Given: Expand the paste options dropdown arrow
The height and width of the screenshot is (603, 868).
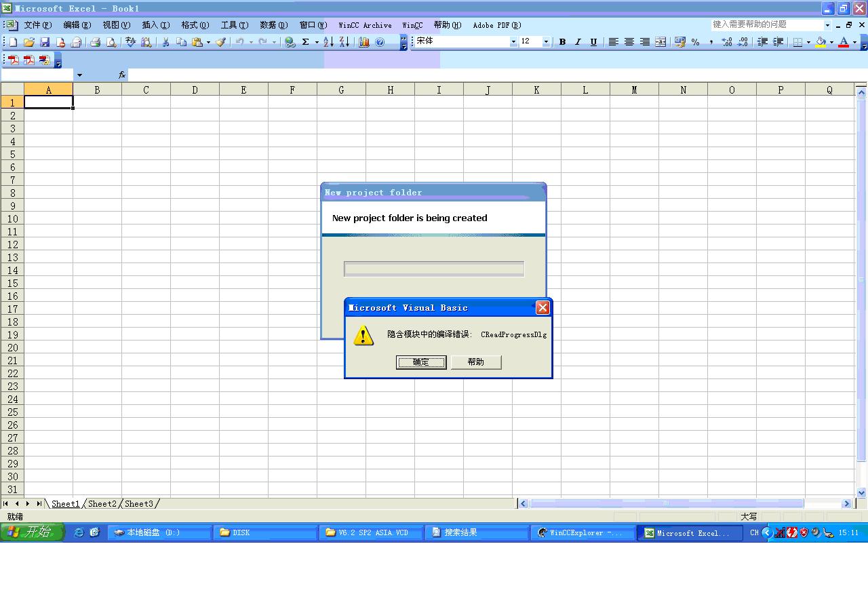Looking at the screenshot, I should [x=208, y=42].
